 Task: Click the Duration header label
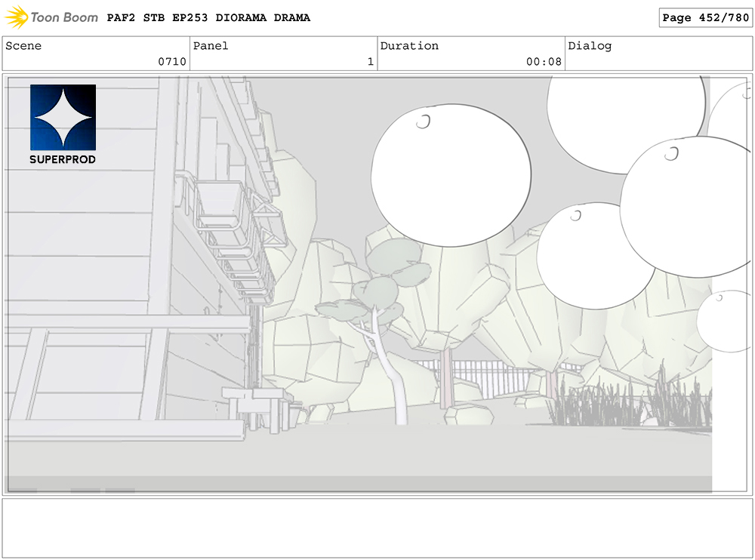point(409,46)
